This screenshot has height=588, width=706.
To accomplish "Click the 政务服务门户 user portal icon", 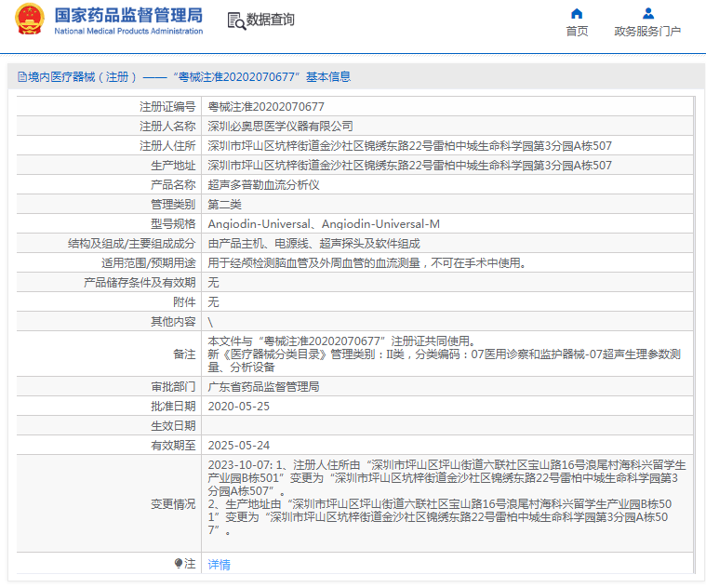I will [648, 14].
